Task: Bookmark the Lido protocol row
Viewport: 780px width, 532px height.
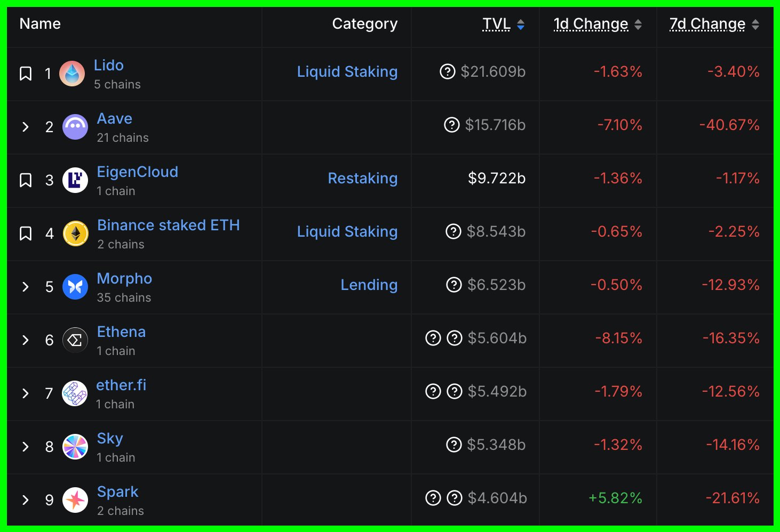Action: coord(26,74)
